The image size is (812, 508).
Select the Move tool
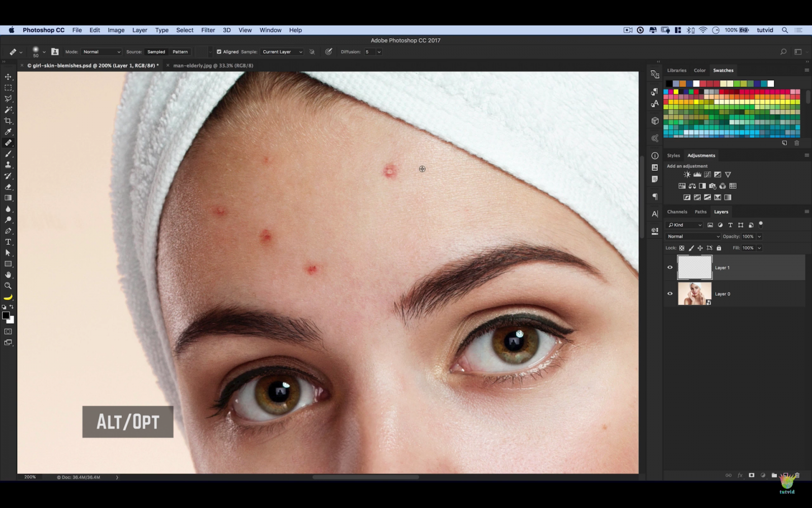point(8,76)
